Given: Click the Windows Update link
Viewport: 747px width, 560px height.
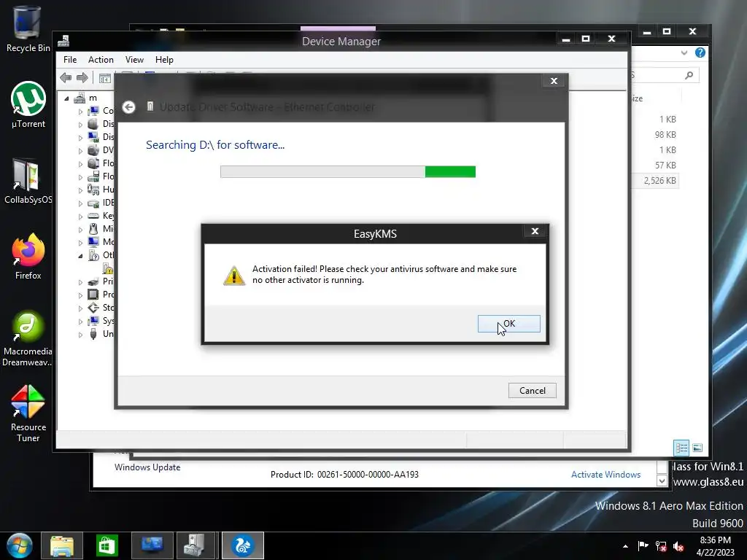Looking at the screenshot, I should [x=147, y=467].
